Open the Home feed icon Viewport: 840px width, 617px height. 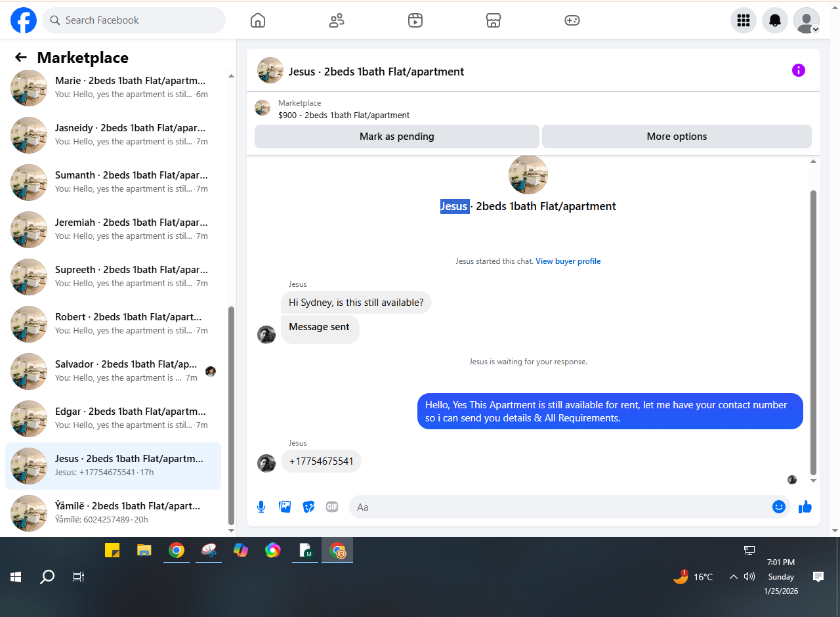[258, 20]
